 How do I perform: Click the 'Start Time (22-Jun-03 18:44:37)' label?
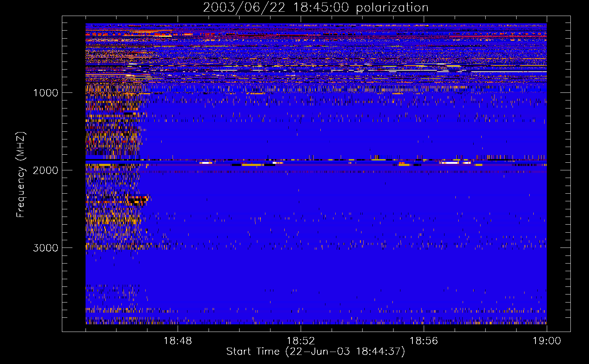tap(316, 352)
